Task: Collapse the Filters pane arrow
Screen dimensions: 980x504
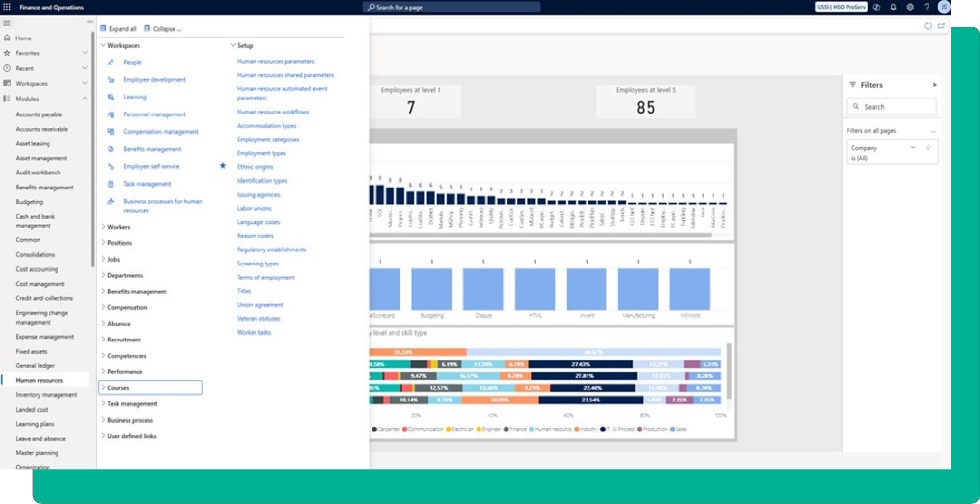Action: coord(934,85)
